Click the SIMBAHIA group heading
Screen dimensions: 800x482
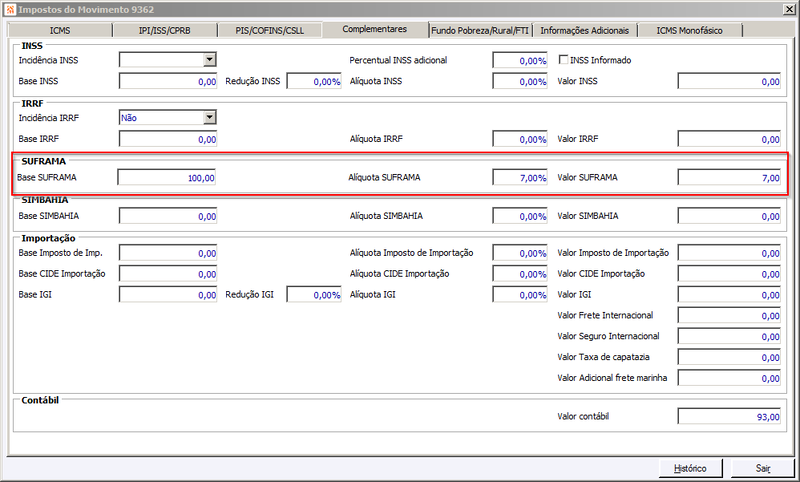coord(45,200)
